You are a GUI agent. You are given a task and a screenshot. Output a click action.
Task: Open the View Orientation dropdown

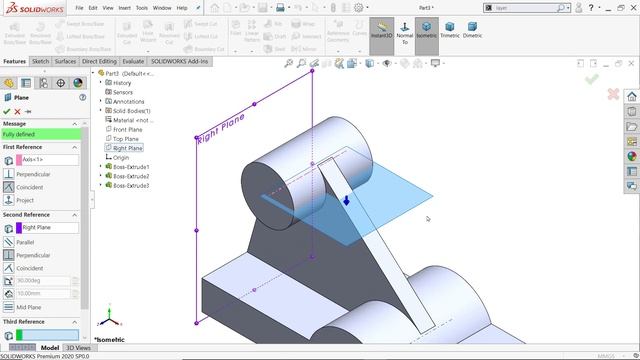tap(353, 63)
